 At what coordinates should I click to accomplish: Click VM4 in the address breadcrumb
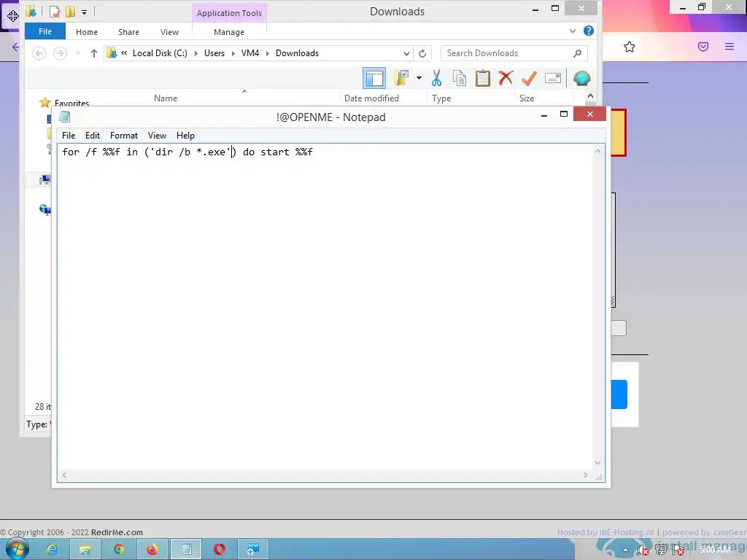250,53
